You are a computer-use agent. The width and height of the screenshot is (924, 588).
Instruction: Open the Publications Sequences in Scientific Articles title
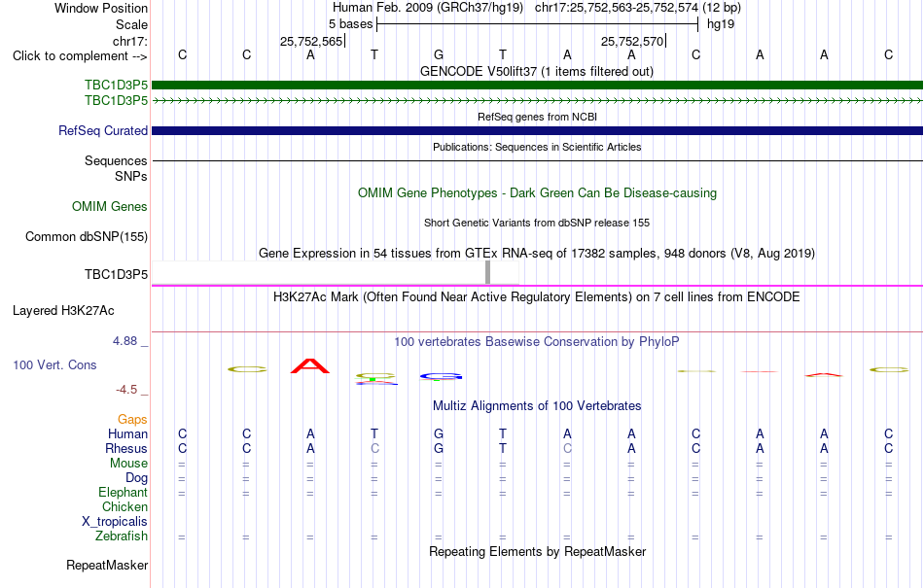pyautogui.click(x=537, y=147)
